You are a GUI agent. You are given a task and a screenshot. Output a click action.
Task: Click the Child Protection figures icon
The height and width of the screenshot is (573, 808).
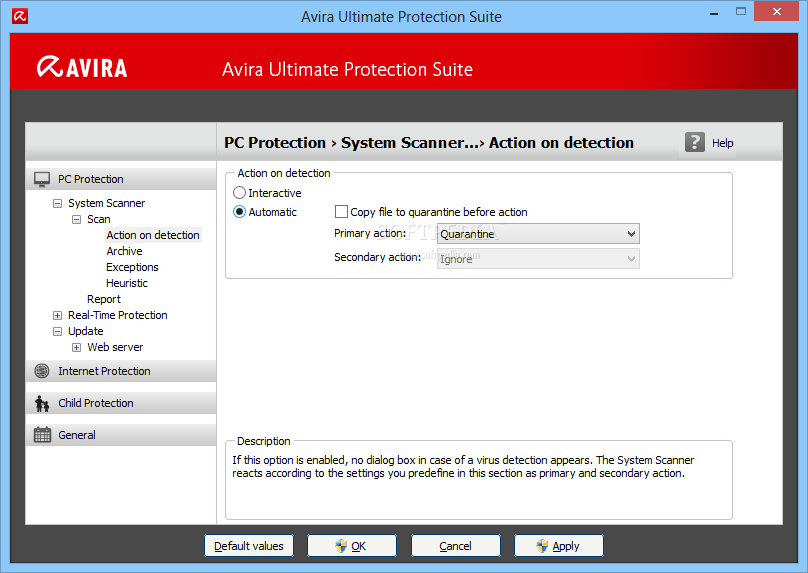pyautogui.click(x=42, y=403)
